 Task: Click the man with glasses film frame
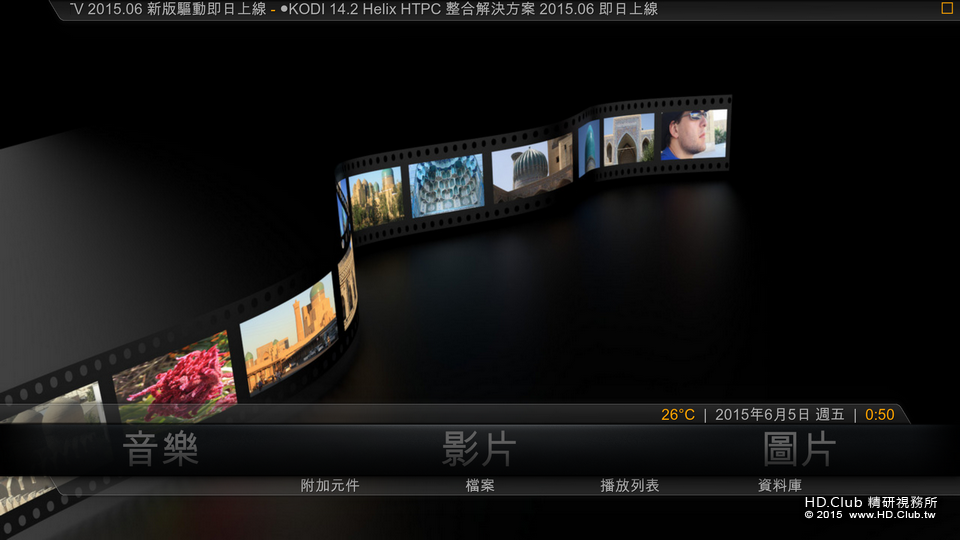pyautogui.click(x=694, y=134)
